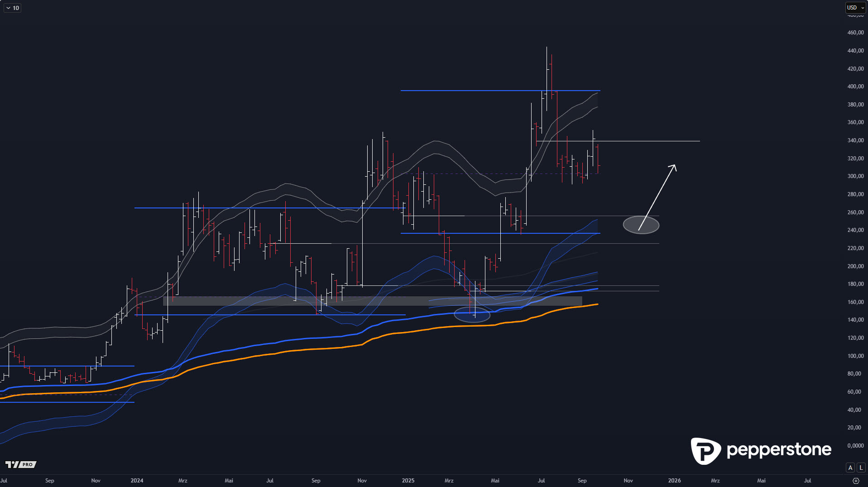The width and height of the screenshot is (868, 487).
Task: Click the 400,00 price axis label
Action: [x=855, y=87]
